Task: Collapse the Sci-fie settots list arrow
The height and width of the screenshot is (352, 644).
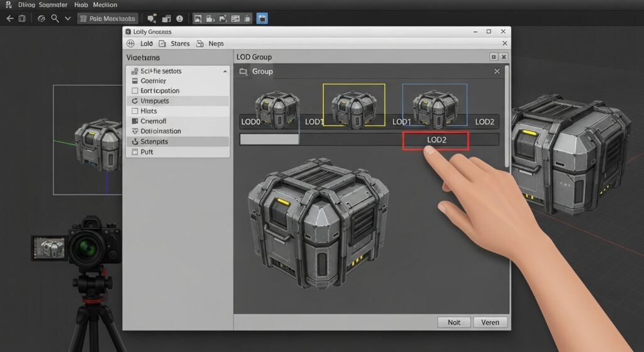Action: [x=225, y=72]
